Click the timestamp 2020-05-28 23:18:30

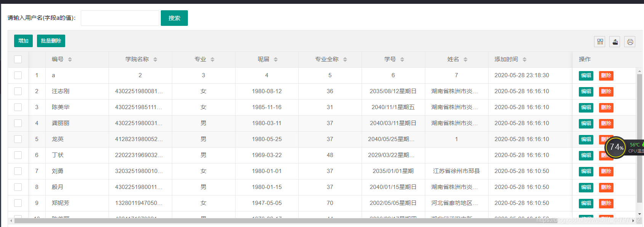pos(522,75)
